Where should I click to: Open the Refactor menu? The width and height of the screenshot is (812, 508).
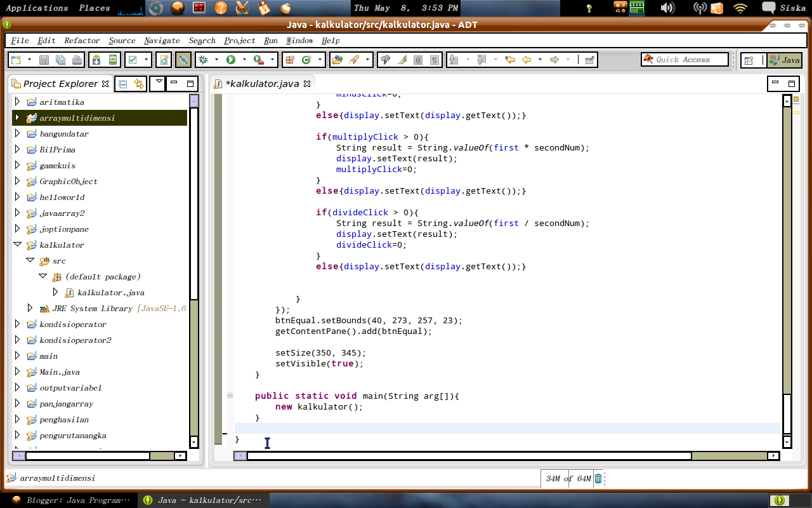(x=81, y=40)
